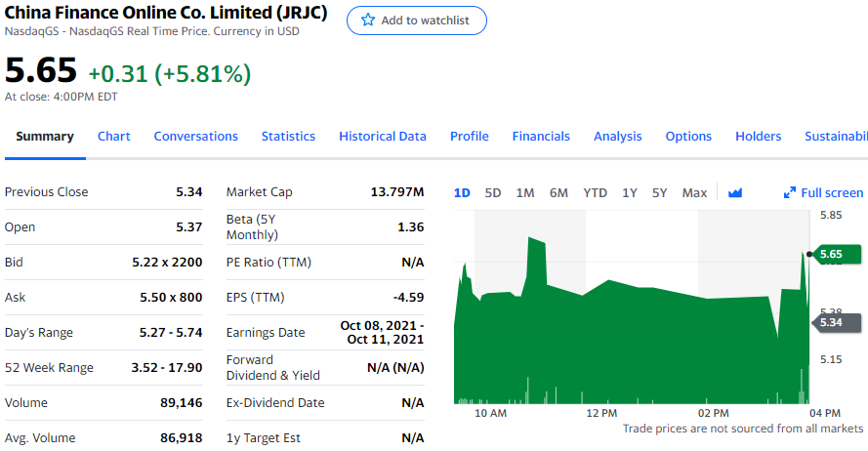Click the PE Ratio (TTM) label
868x451 pixels.
pos(269,263)
